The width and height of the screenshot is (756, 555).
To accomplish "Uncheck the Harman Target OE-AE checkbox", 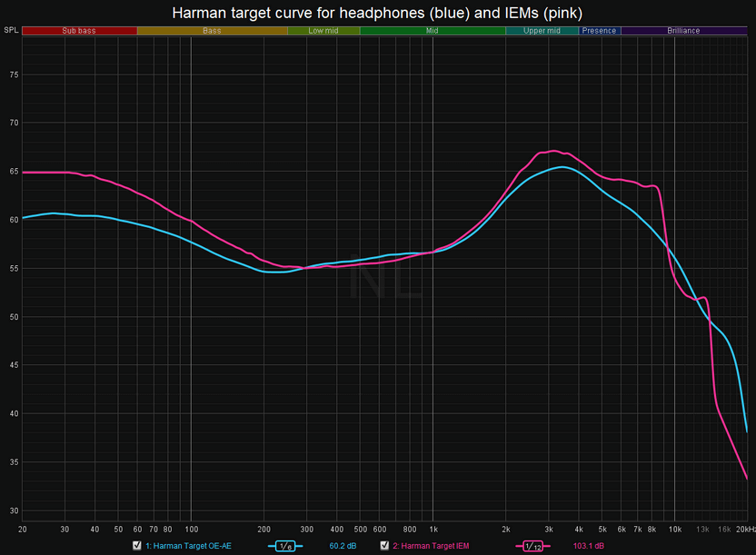I will pos(137,545).
